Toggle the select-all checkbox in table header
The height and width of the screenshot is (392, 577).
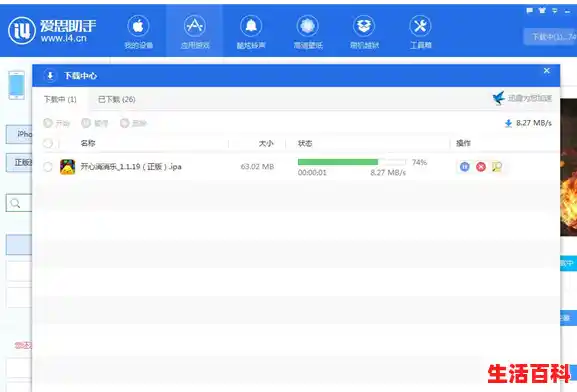48,143
